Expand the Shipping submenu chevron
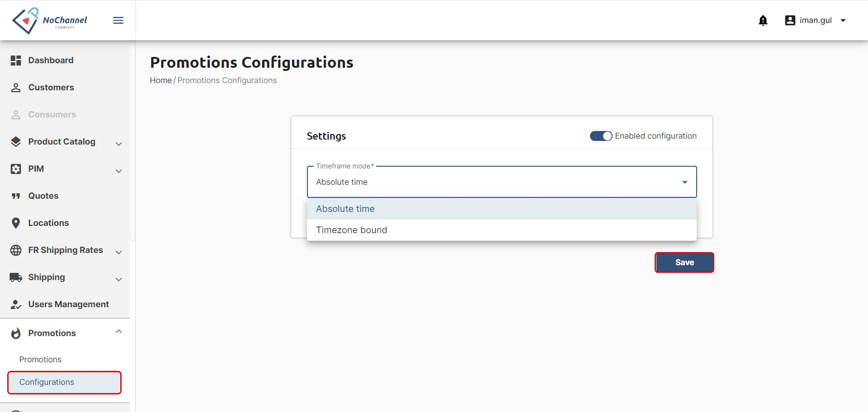Screen dimensions: 868x412 119,280
